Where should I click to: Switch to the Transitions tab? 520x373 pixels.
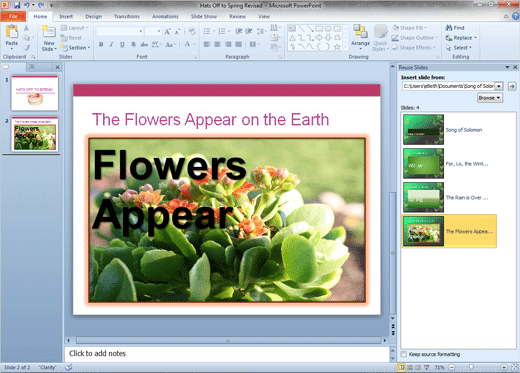[127, 16]
